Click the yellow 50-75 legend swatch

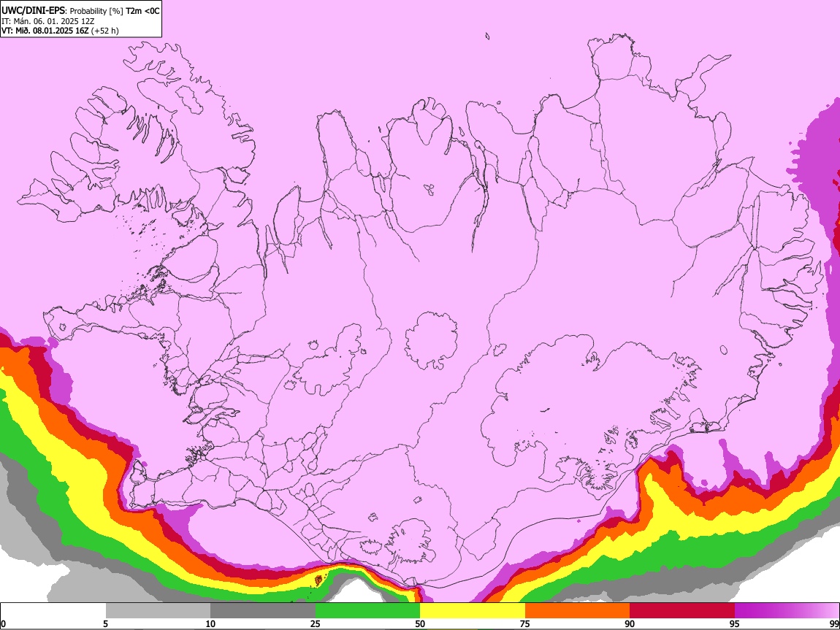tap(473, 610)
